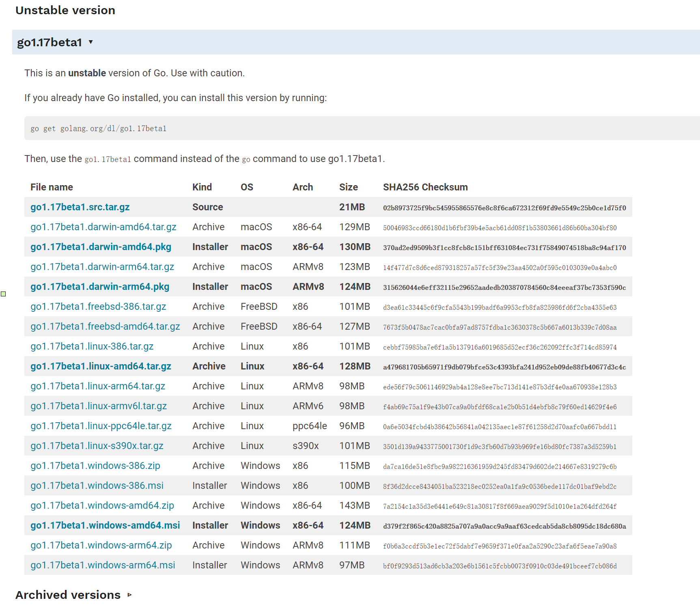Download go1.17beta1.darwin-arm64.pkg installer
This screenshot has width=700, height=609.
[100, 287]
